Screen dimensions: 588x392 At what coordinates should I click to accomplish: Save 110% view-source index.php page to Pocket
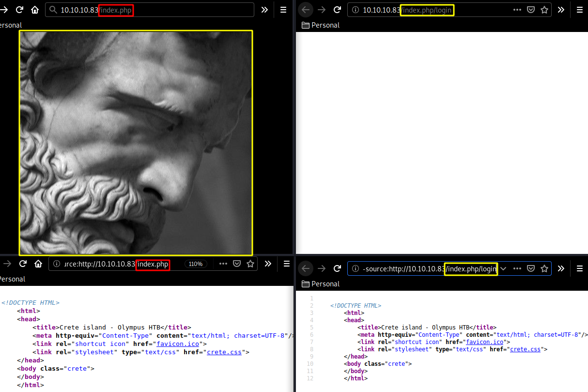point(237,264)
